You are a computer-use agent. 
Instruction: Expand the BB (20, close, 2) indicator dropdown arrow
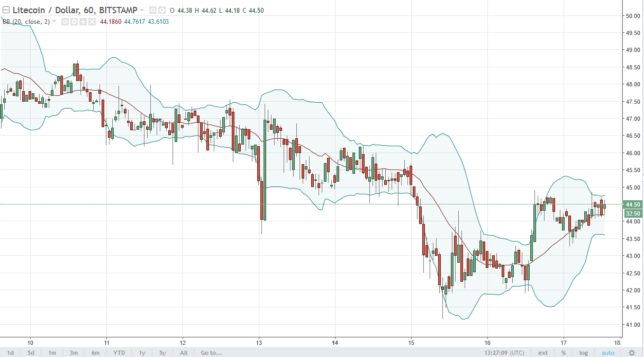pos(54,22)
